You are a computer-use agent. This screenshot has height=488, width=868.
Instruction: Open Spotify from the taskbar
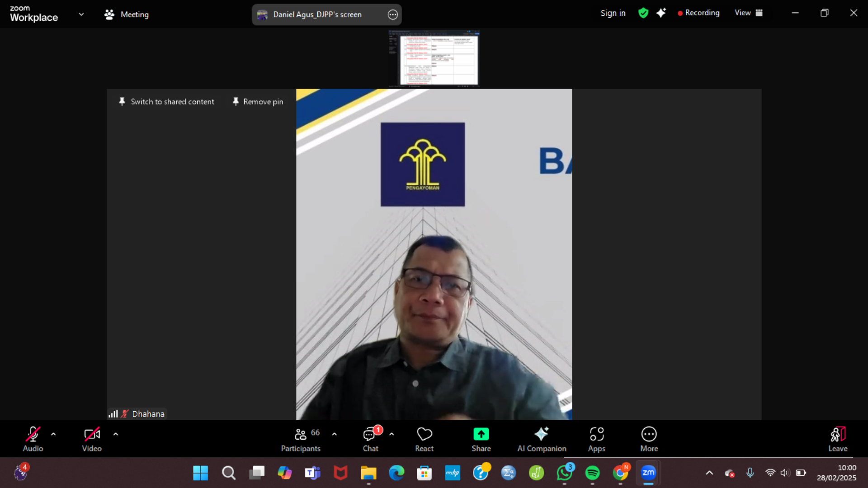pos(592,473)
